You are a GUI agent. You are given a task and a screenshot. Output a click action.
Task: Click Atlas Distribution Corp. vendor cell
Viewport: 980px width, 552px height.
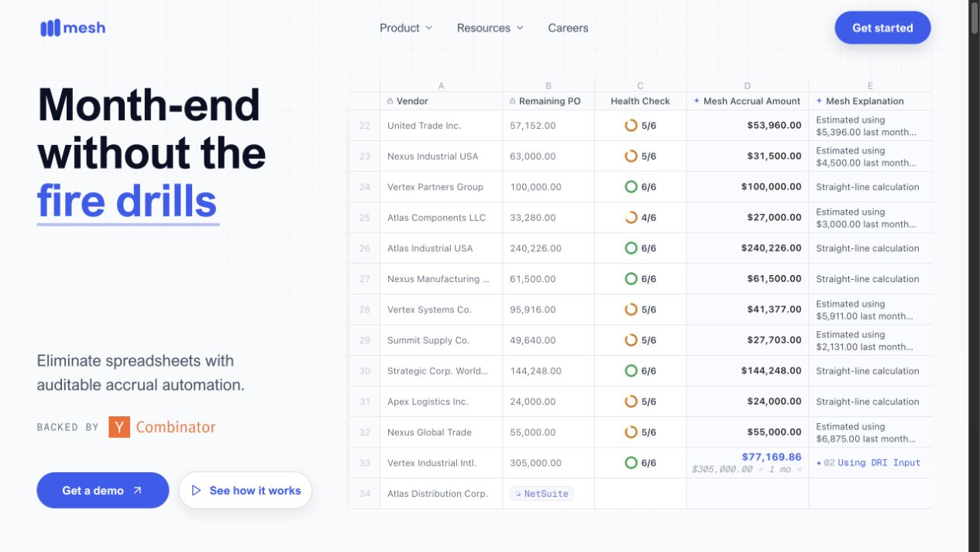[441, 494]
